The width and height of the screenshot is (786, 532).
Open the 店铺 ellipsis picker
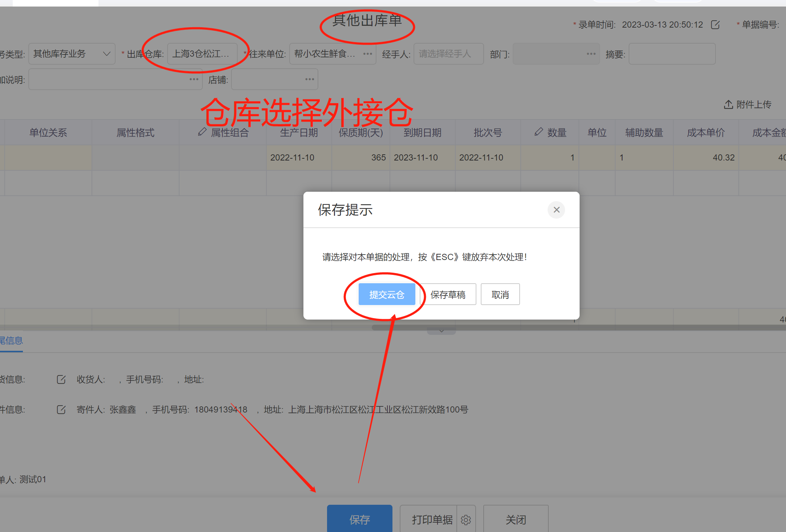(310, 79)
